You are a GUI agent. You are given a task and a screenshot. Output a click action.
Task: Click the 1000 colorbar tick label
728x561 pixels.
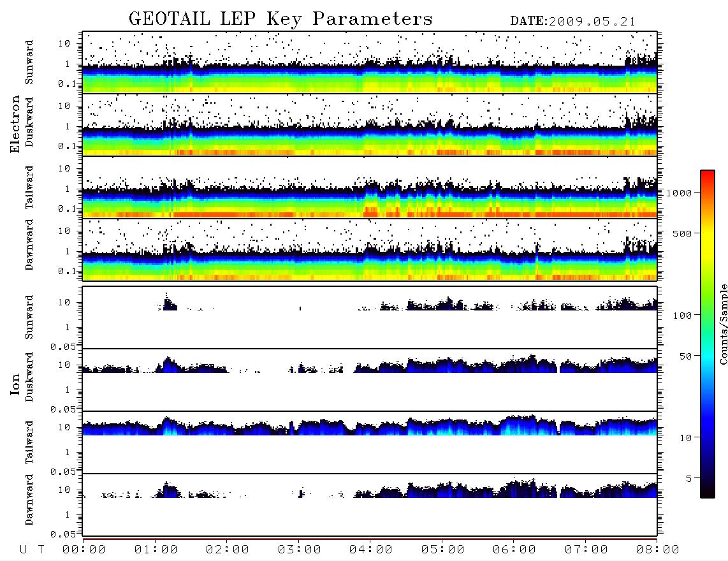tap(679, 193)
